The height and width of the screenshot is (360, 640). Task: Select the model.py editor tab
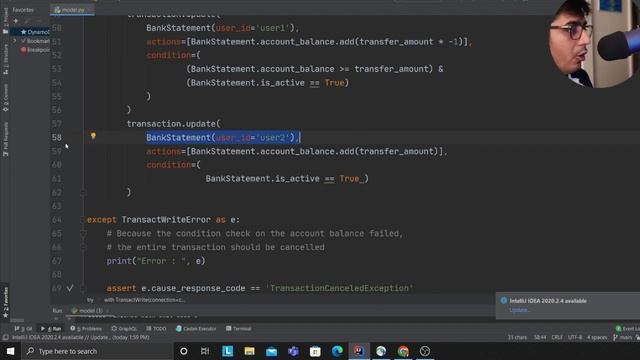tap(72, 10)
